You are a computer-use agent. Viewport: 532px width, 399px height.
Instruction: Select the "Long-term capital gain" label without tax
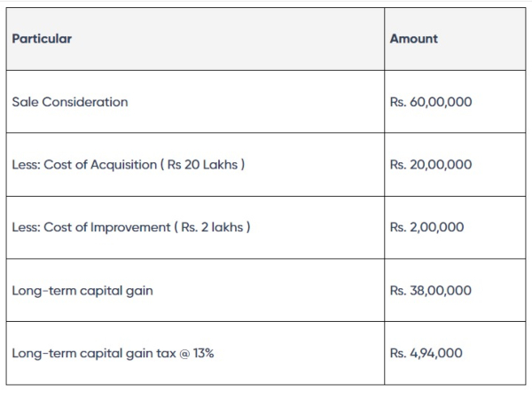tap(82, 291)
